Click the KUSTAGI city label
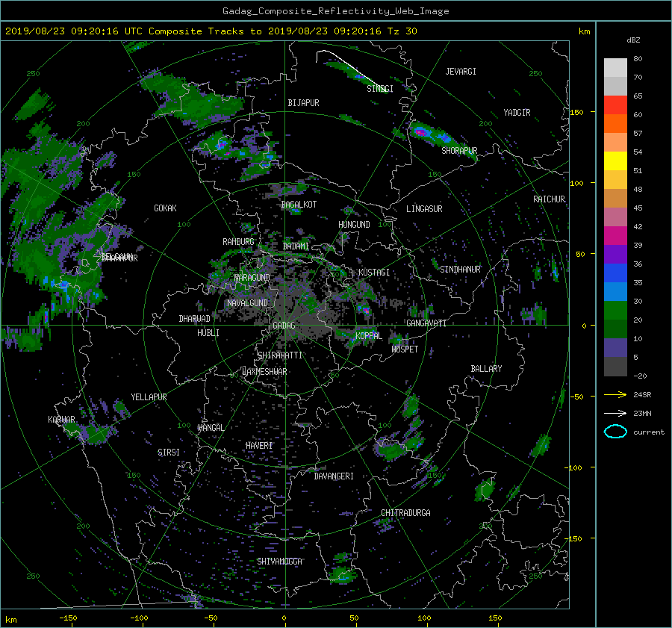Viewport: 672px width, 628px height. [x=374, y=273]
